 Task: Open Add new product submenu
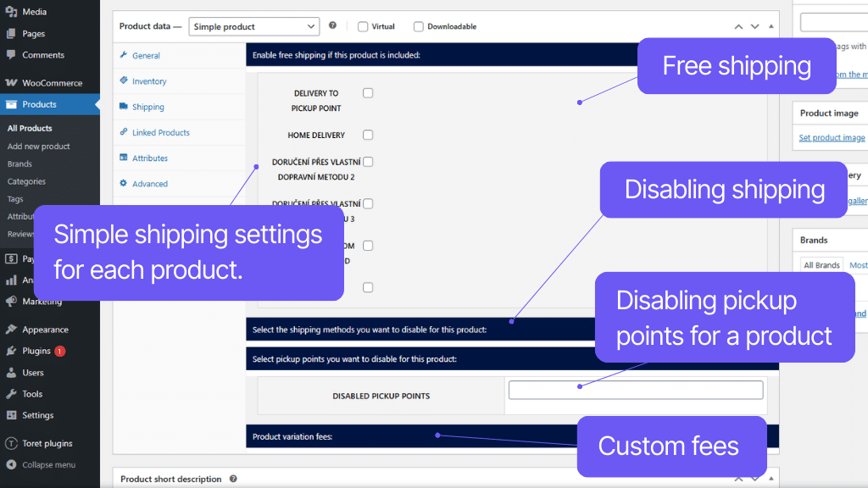click(x=39, y=146)
